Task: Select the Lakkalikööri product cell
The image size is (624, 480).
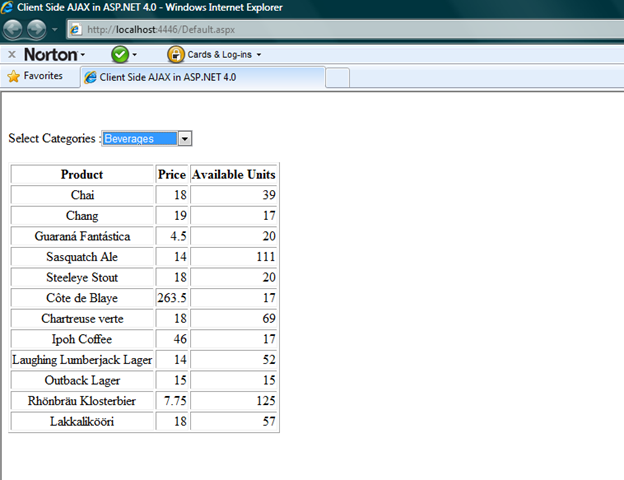Action: point(82,421)
